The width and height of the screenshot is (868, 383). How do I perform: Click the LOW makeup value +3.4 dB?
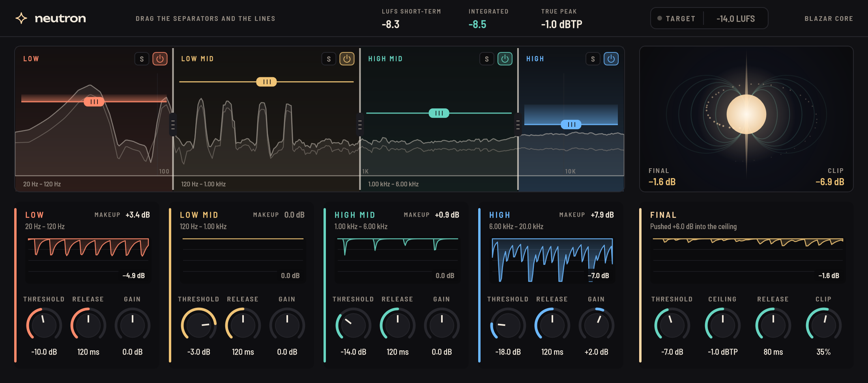point(138,215)
